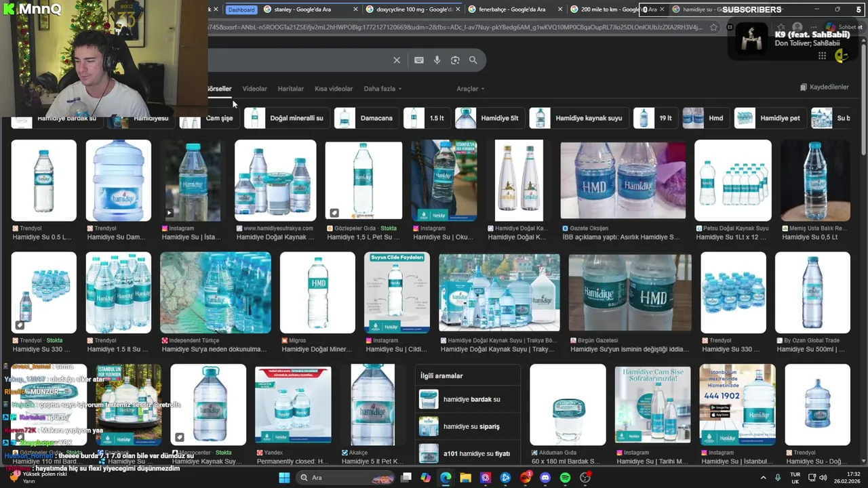Clear the search box with the X icon
The image size is (868, 488).
[397, 60]
